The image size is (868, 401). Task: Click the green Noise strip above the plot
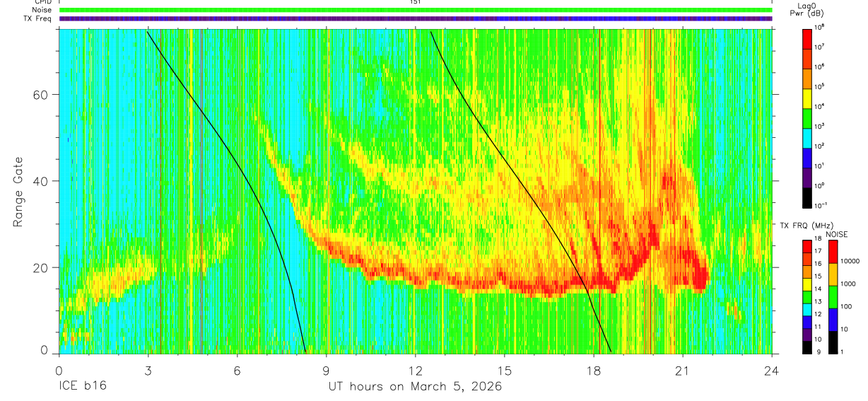click(x=416, y=10)
